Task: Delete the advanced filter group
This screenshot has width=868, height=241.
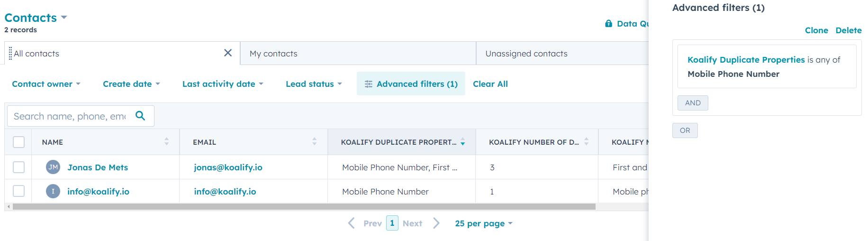Action: click(x=848, y=30)
